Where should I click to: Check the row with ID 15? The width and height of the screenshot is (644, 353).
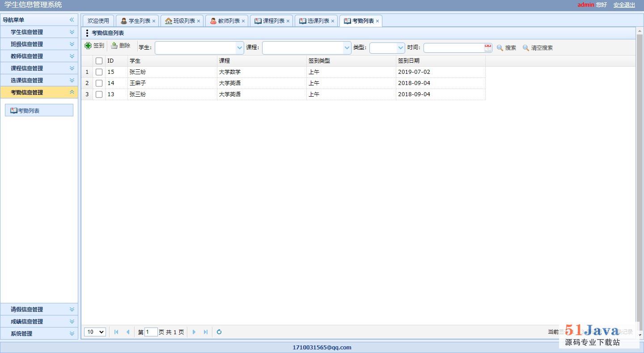click(99, 72)
